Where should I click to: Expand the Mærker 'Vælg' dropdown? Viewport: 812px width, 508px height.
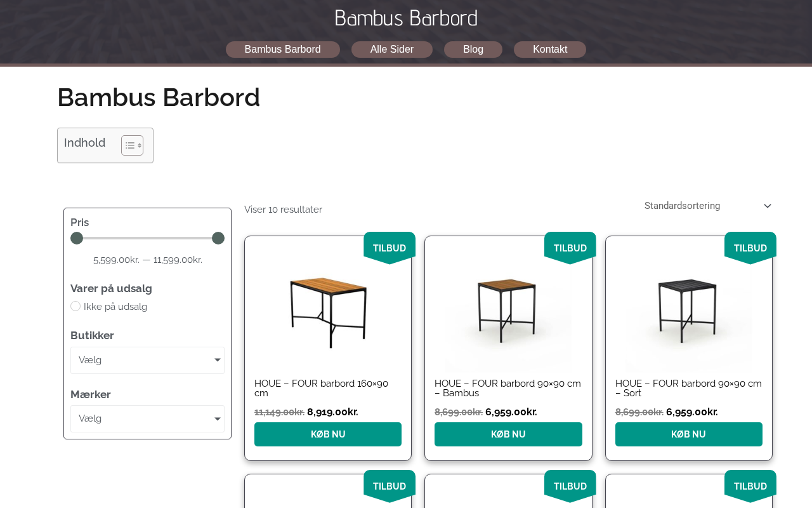(147, 418)
